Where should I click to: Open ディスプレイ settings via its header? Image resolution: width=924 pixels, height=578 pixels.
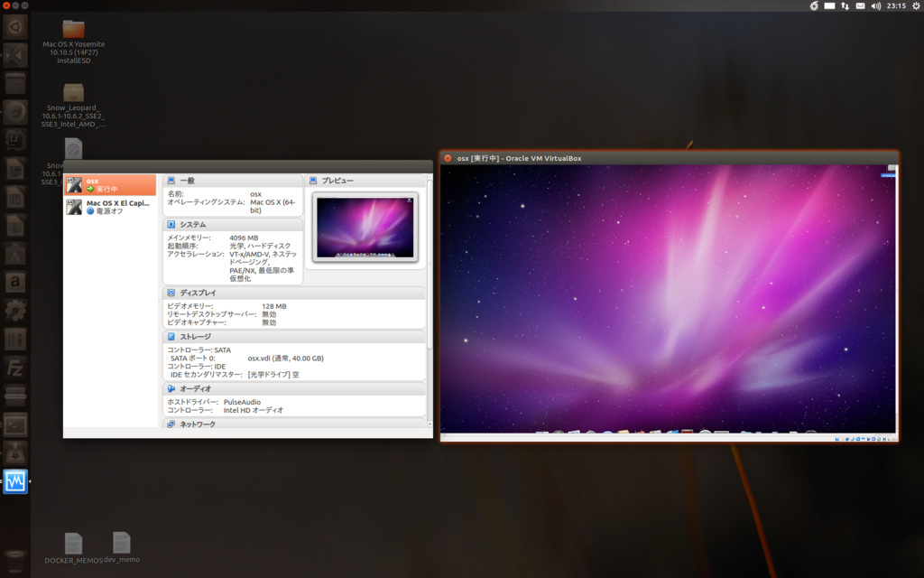198,293
